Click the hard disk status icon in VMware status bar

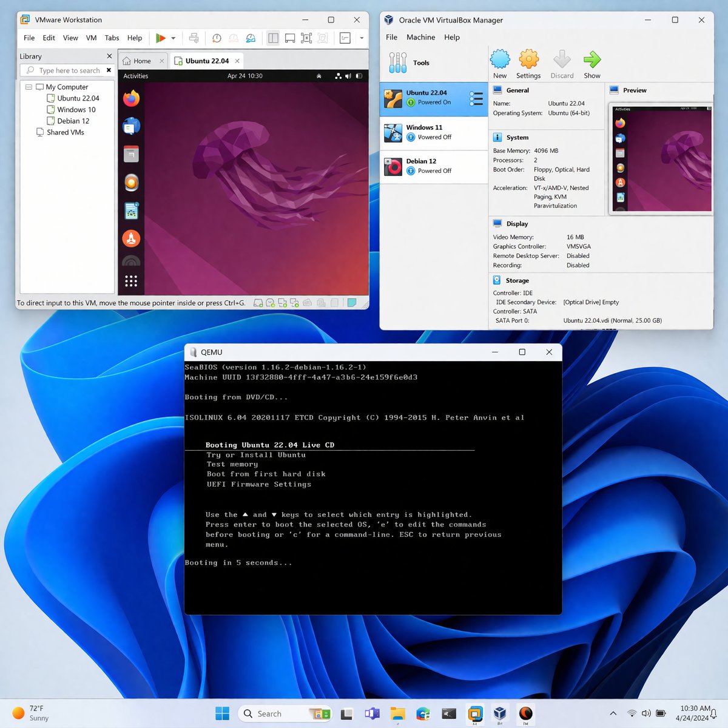(258, 302)
